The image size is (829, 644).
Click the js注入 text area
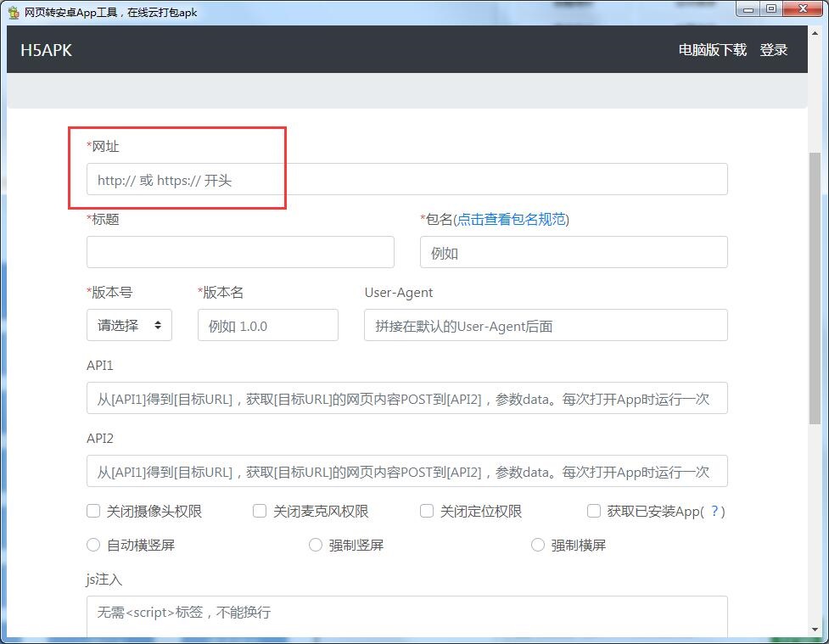[406, 618]
